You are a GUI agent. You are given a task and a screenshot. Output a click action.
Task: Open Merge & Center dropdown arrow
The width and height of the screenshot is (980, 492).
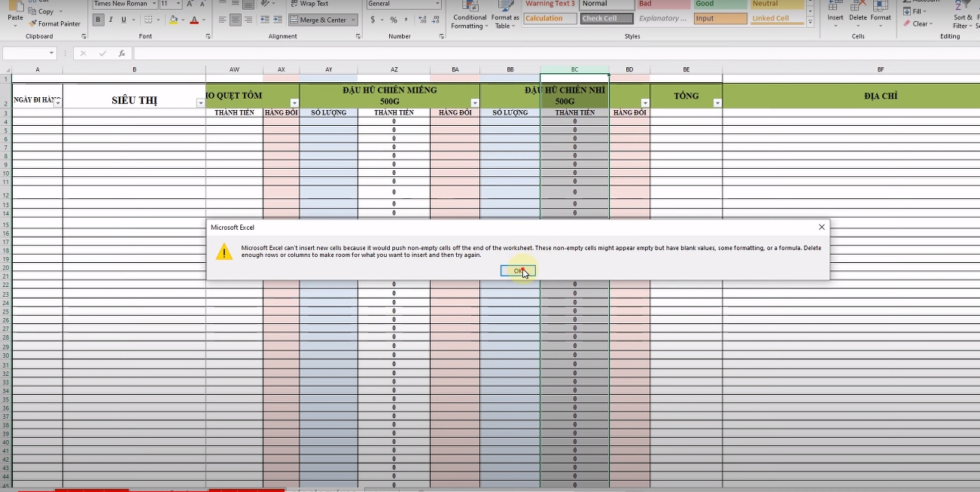coord(353,20)
